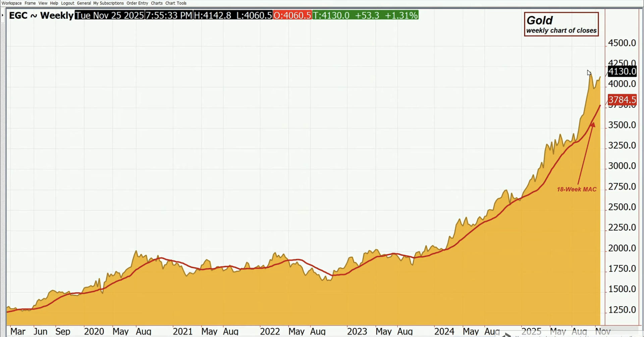Click the green T:4130.0 last trade box

[365, 15]
